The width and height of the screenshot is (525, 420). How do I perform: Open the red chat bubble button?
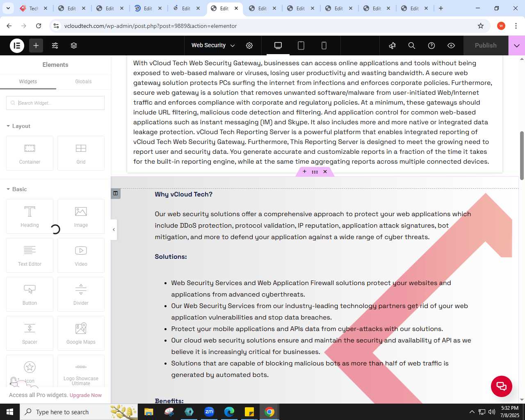coord(502,386)
